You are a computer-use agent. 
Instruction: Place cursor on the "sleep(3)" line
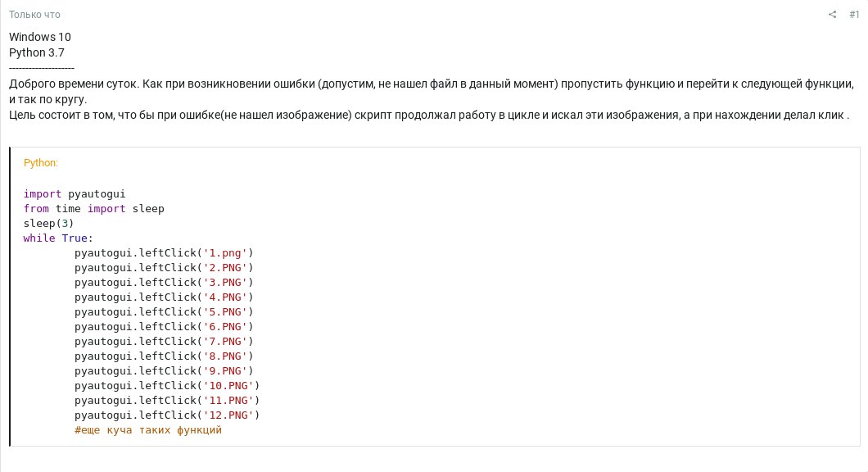[48, 224]
